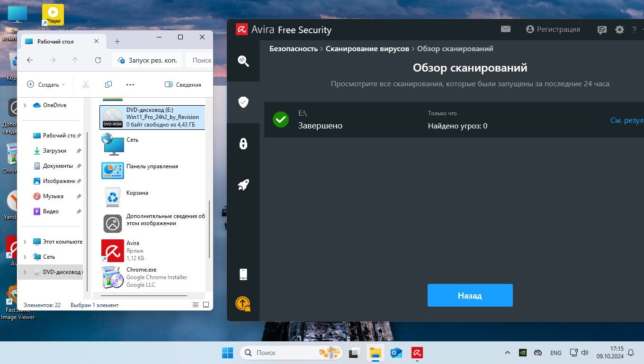The width and height of the screenshot is (644, 364).
Task: Click the upgrade arrow icon in Avira sidebar
Action: pyautogui.click(x=243, y=303)
